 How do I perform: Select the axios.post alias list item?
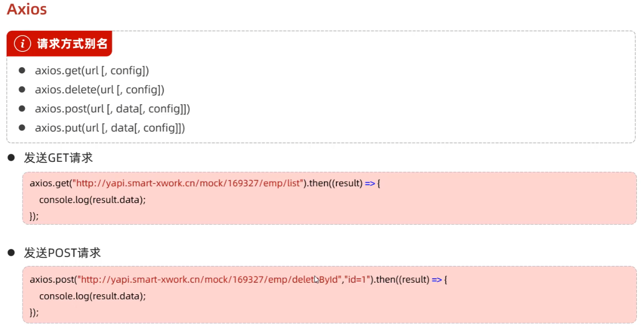[x=112, y=109]
